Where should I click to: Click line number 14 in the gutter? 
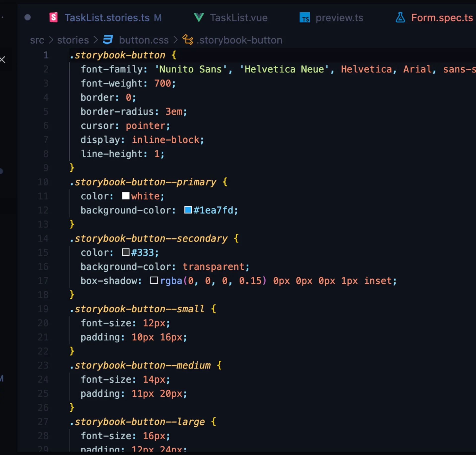[43, 239]
